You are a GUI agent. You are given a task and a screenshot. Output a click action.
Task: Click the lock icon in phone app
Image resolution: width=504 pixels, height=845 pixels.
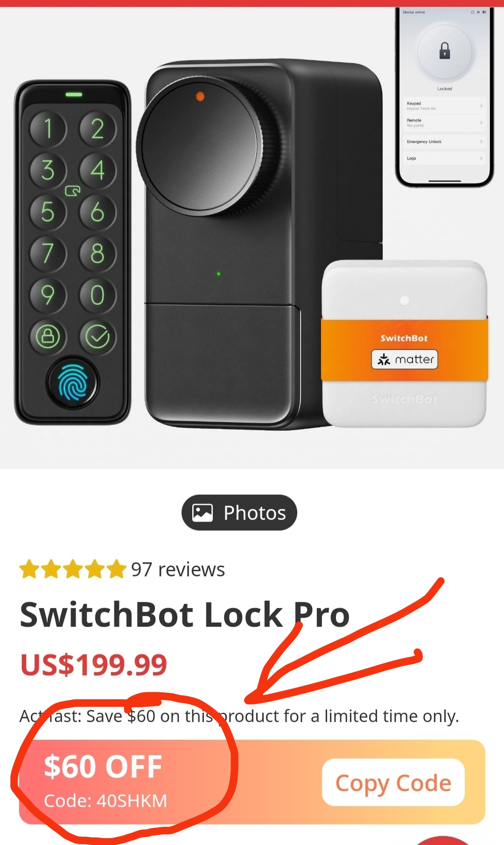click(x=445, y=50)
